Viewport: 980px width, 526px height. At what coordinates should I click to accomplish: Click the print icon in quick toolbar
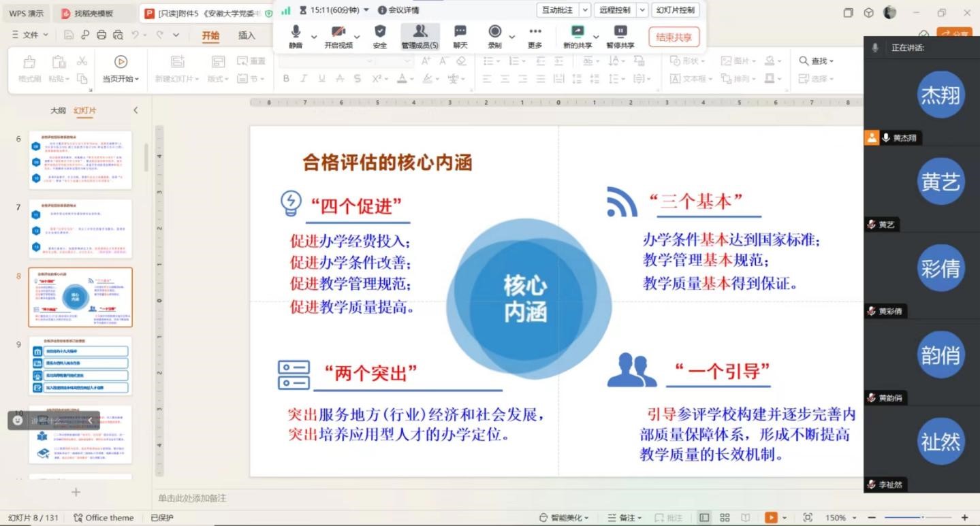[101, 35]
